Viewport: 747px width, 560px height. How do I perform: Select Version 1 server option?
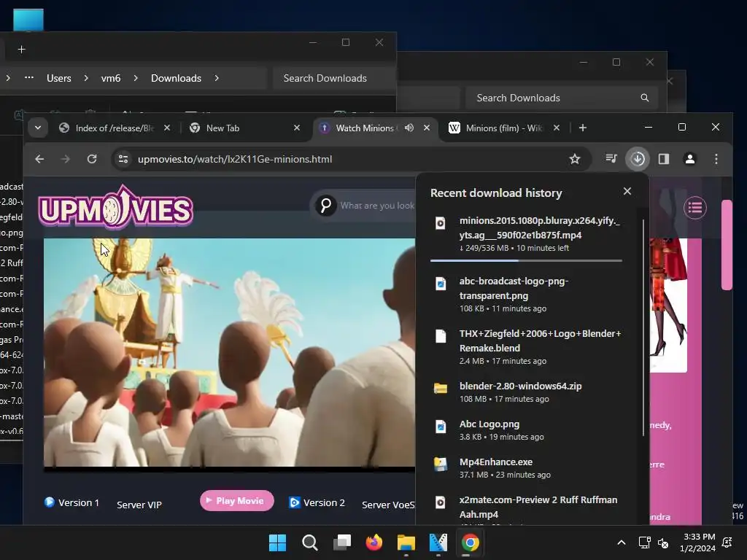[72, 503]
